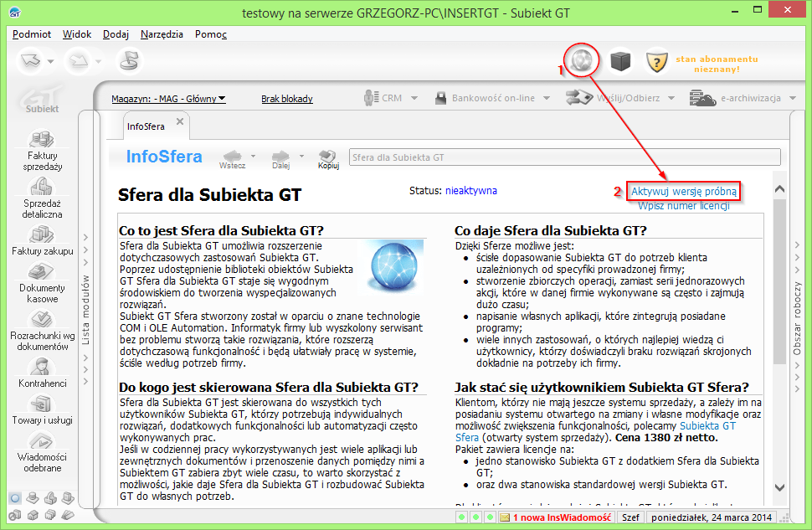Viewport: 812px width, 530px height.
Task: Click the nieaktywna status link
Action: pyautogui.click(x=471, y=191)
